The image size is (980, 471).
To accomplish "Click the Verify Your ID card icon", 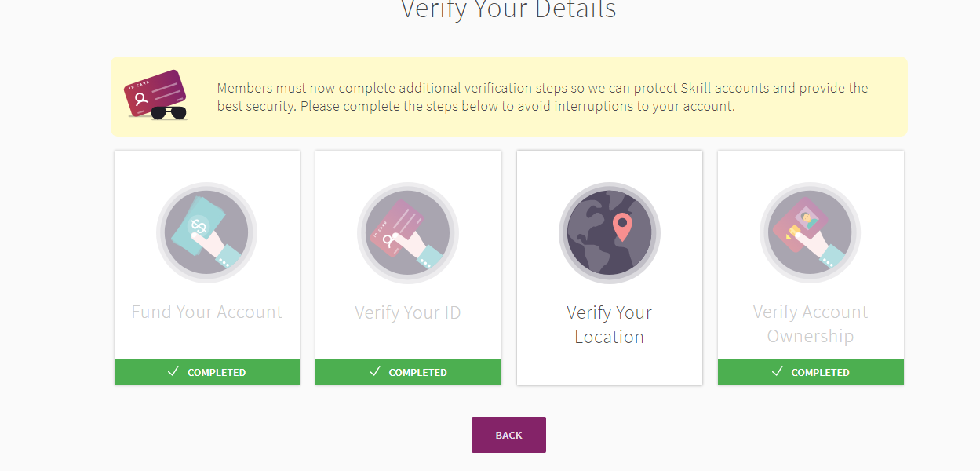I will (407, 233).
